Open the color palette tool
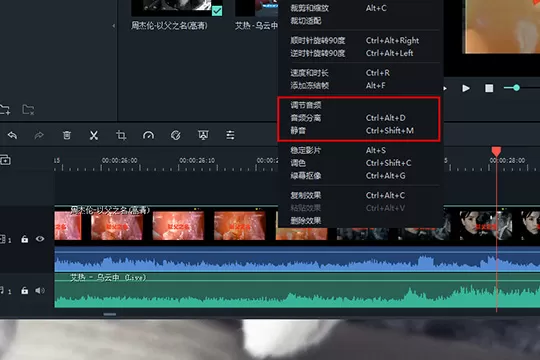Screen dimensions: 540x360 point(176,135)
